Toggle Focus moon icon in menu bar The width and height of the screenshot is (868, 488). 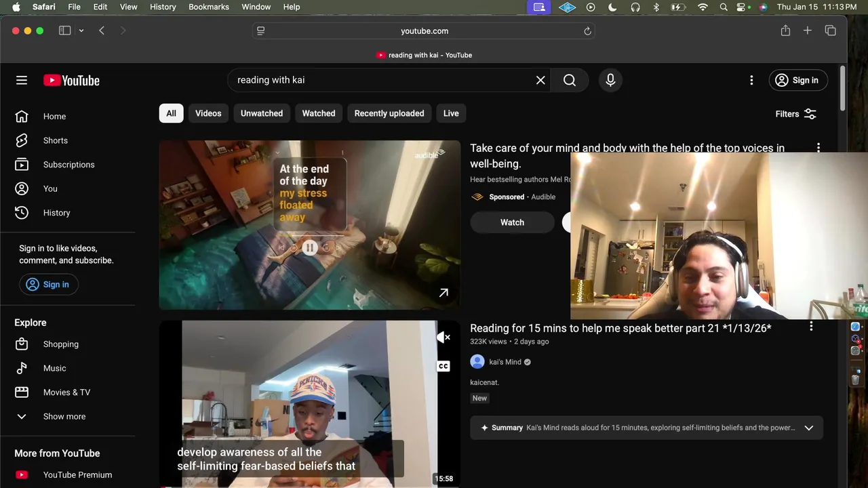(x=612, y=7)
